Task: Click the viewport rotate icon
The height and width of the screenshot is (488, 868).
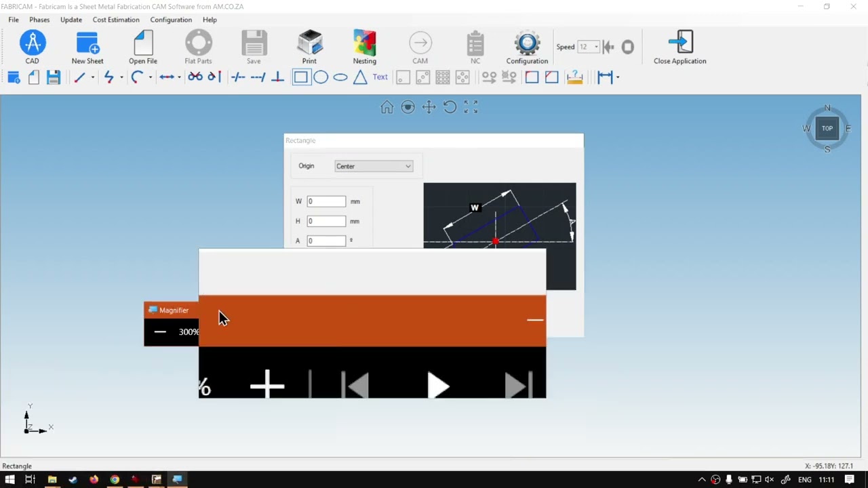Action: tap(450, 107)
